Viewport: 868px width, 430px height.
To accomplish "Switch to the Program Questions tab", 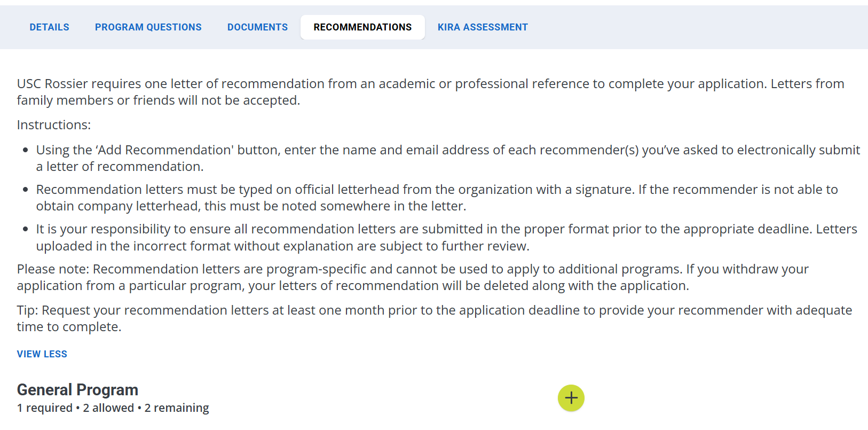I will [148, 27].
